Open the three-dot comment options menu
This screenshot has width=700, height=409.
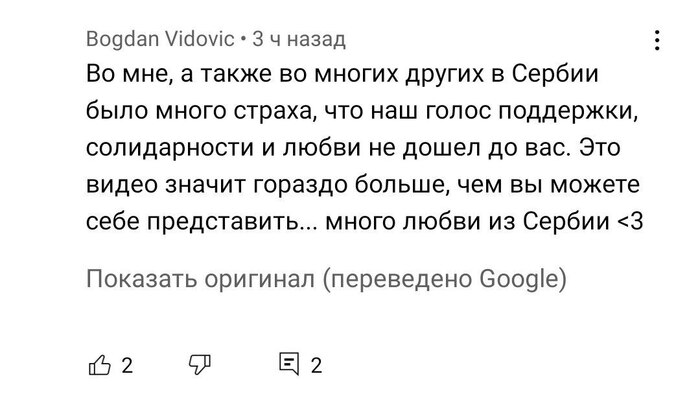[657, 40]
